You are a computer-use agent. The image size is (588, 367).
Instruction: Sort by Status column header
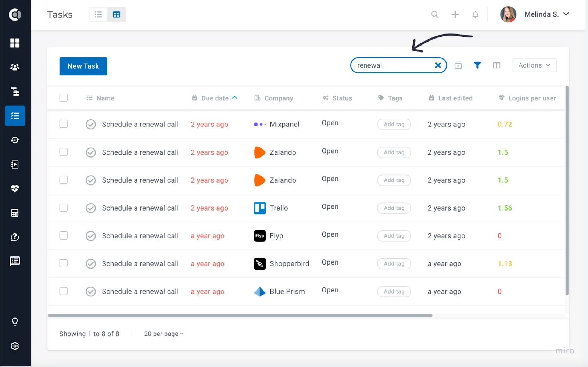pyautogui.click(x=337, y=98)
